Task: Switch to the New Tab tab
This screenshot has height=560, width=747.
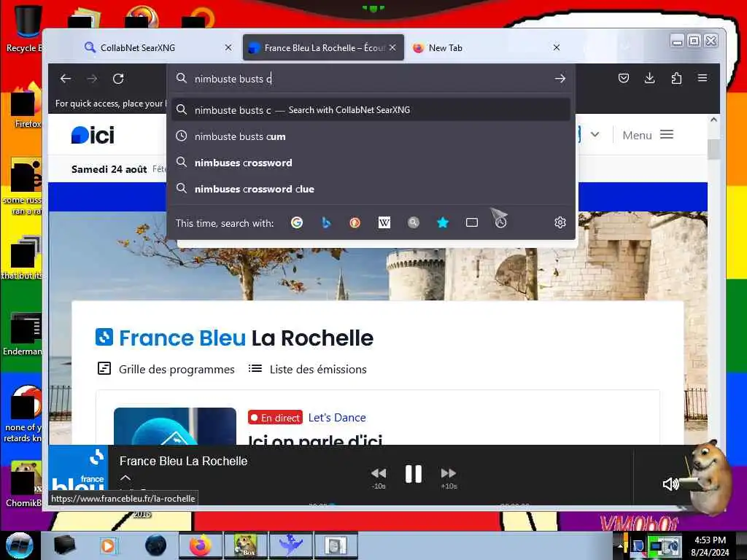Action: tap(486, 47)
